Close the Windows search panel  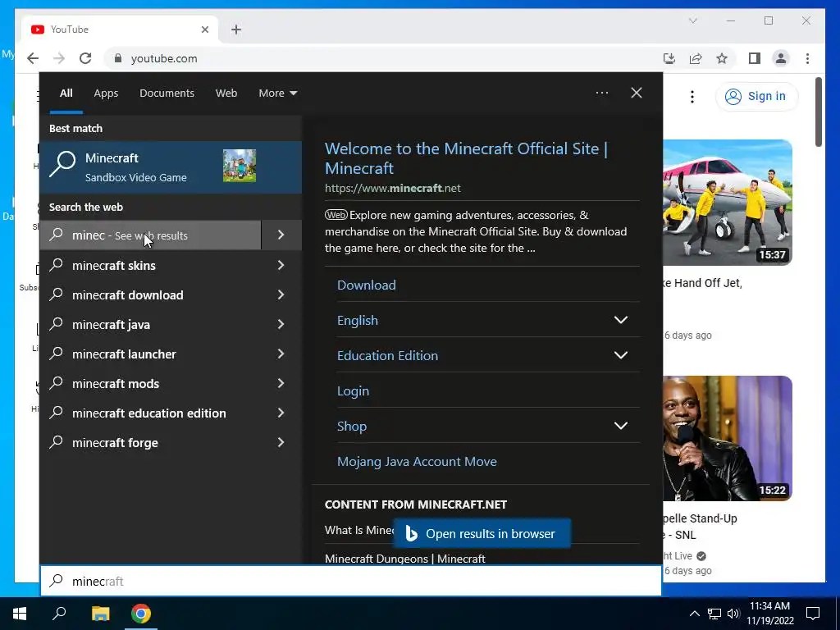pyautogui.click(x=637, y=94)
